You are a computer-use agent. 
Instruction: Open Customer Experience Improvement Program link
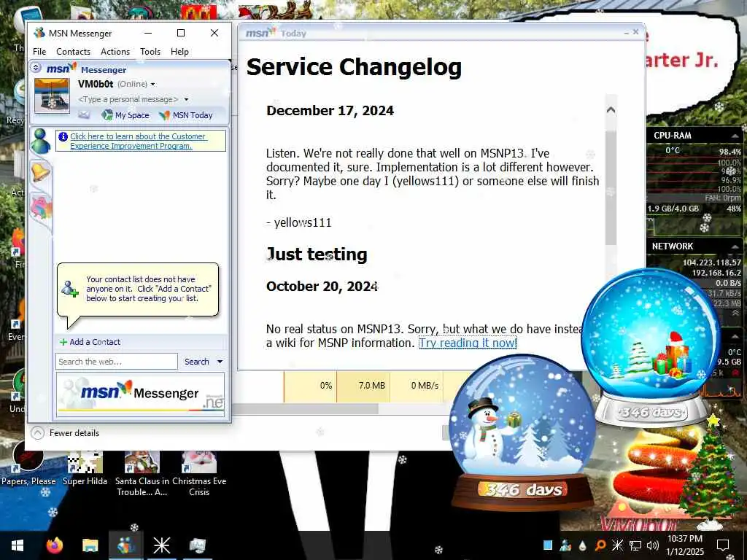click(138, 141)
